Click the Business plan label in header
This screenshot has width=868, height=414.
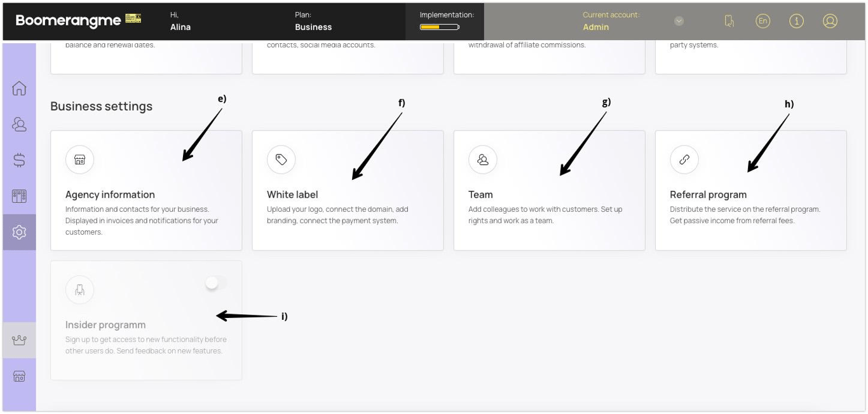pos(313,27)
